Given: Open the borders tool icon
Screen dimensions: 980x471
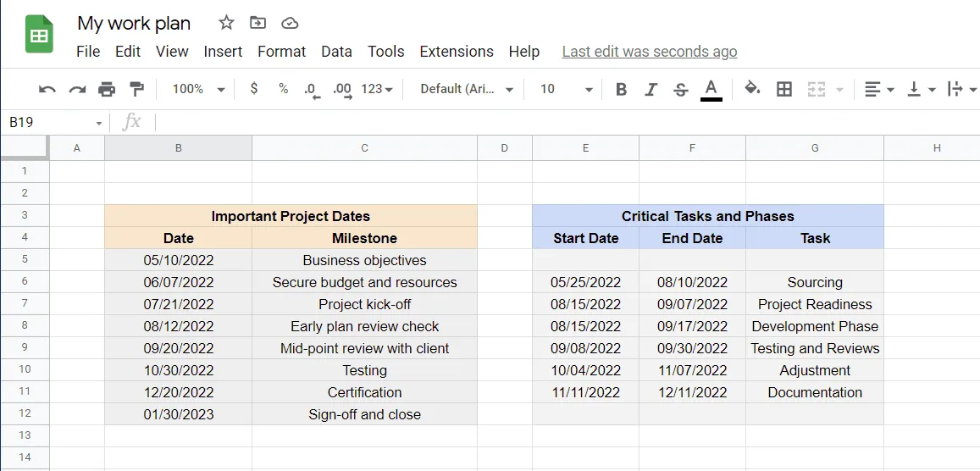Looking at the screenshot, I should pos(784,89).
